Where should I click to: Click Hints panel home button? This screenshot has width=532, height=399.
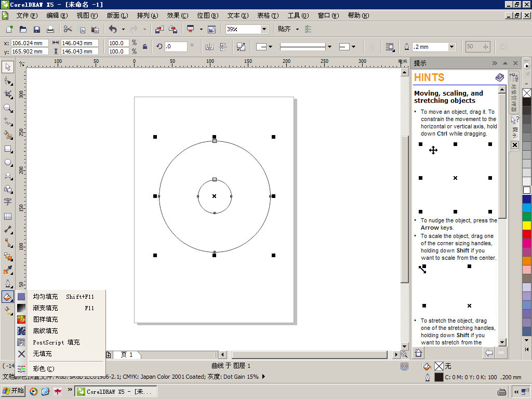click(419, 353)
